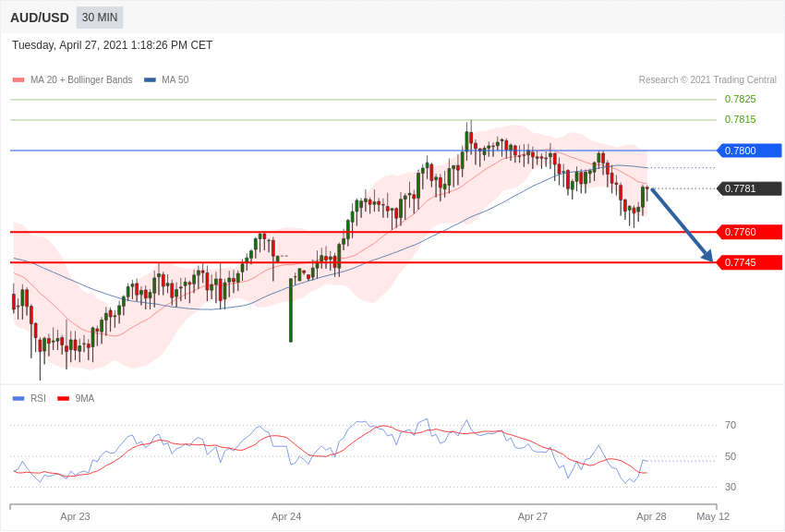Click the tall green candle wick near Apr 24
785x532 pixels.
pos(291,310)
